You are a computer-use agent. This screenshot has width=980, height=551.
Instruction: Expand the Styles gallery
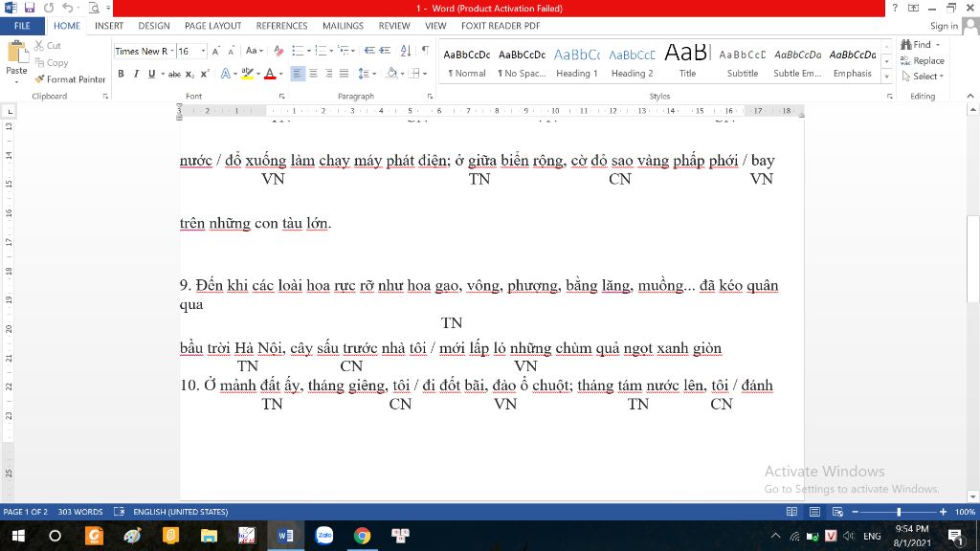pos(887,77)
